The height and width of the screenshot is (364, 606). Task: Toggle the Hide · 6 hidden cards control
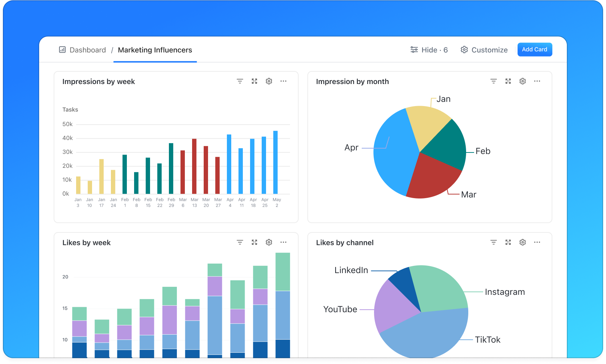click(x=429, y=50)
